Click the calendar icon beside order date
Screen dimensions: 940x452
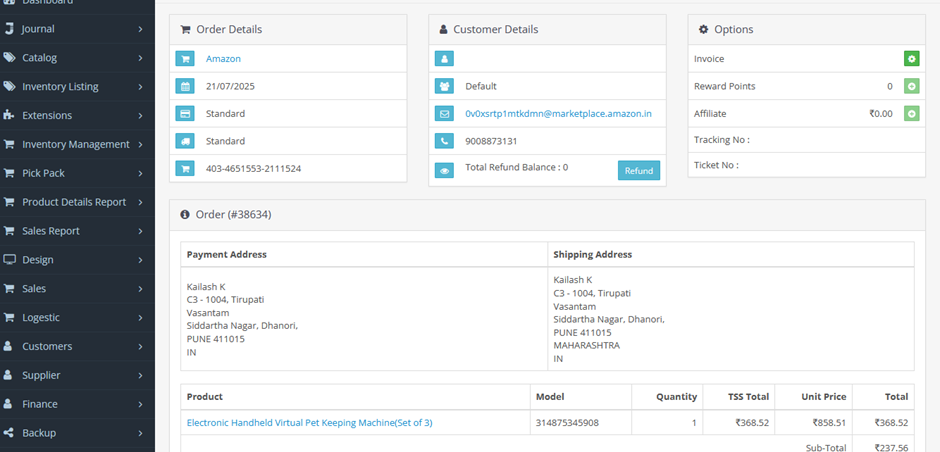pyautogui.click(x=185, y=87)
